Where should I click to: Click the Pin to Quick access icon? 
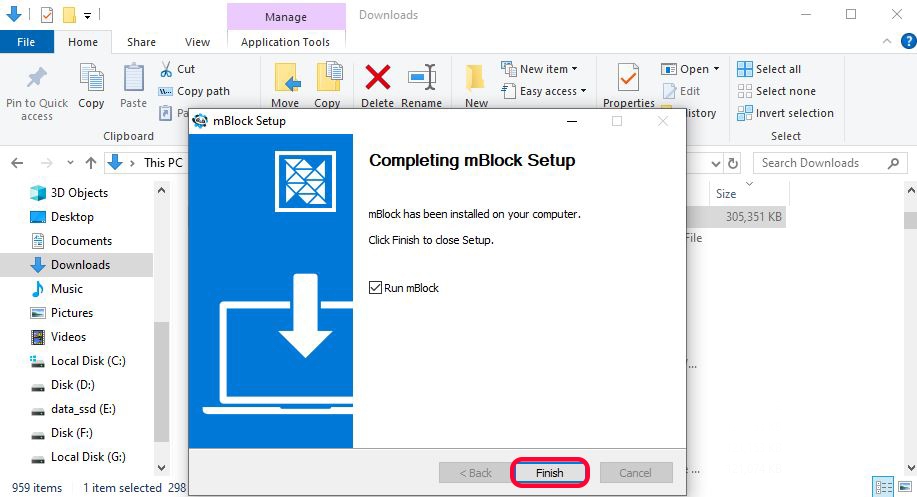coord(37,79)
